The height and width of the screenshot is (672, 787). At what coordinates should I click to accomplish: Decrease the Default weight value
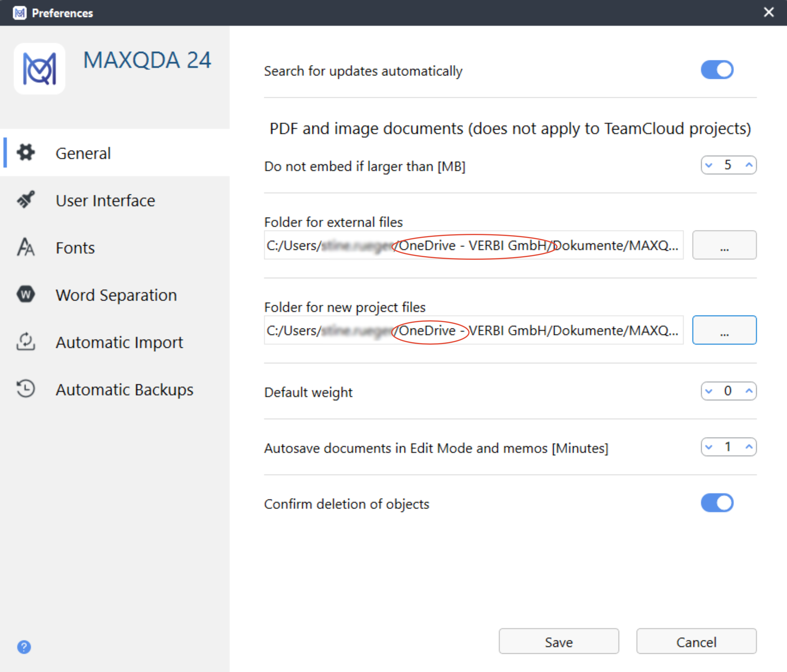coord(709,391)
